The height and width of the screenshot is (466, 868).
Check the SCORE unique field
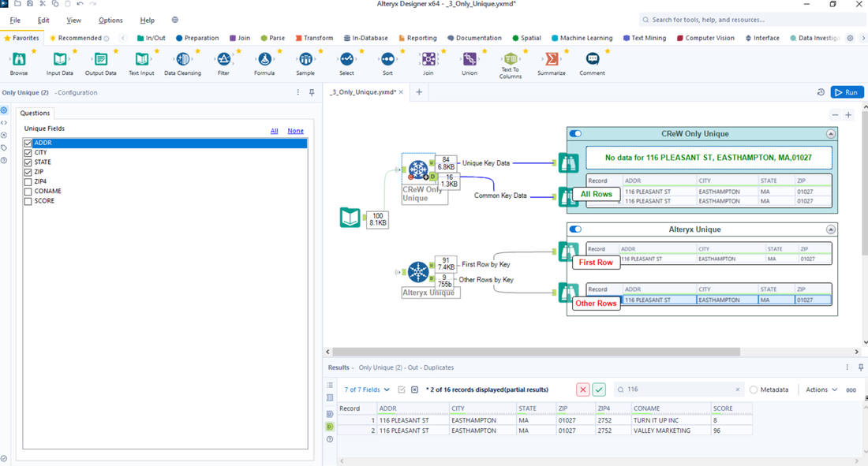coord(28,201)
